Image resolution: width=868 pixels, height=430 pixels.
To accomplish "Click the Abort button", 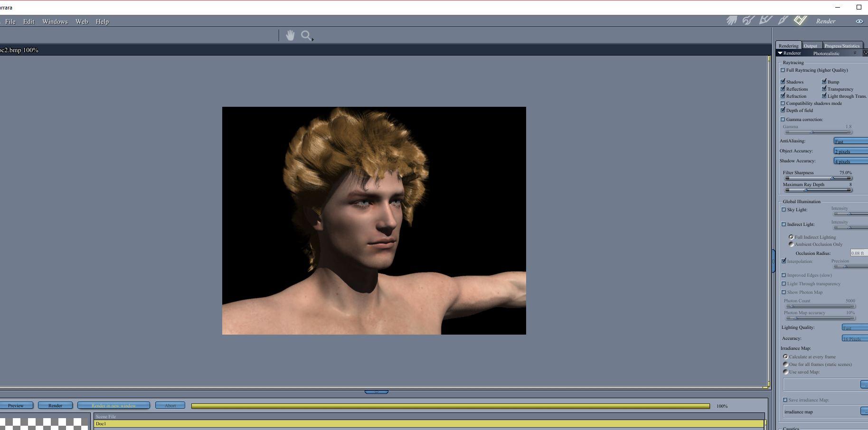I will click(170, 406).
